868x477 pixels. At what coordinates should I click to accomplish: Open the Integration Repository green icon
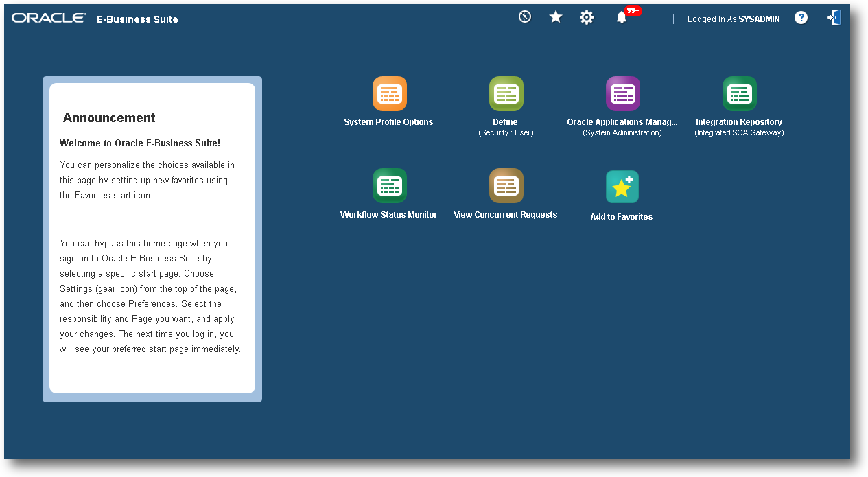[x=739, y=93]
